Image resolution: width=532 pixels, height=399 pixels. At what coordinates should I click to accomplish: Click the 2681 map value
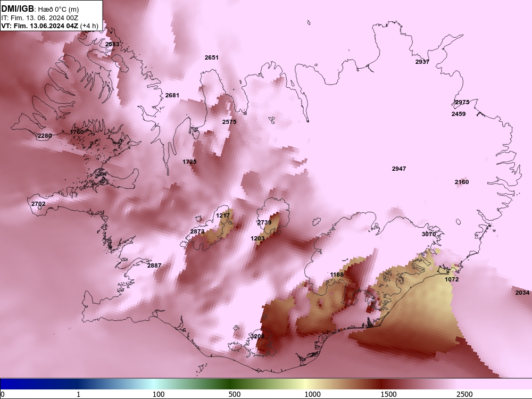click(172, 95)
